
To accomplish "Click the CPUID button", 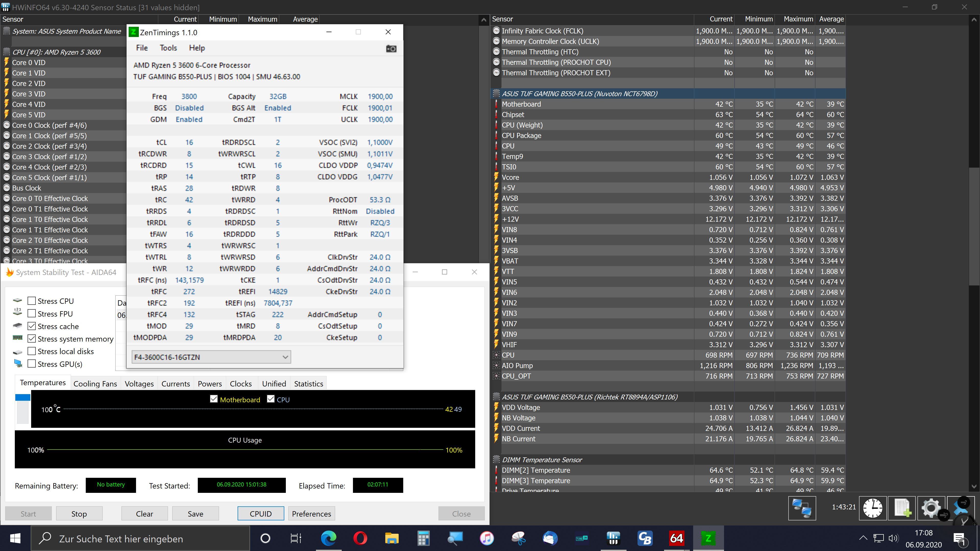I will pos(261,514).
